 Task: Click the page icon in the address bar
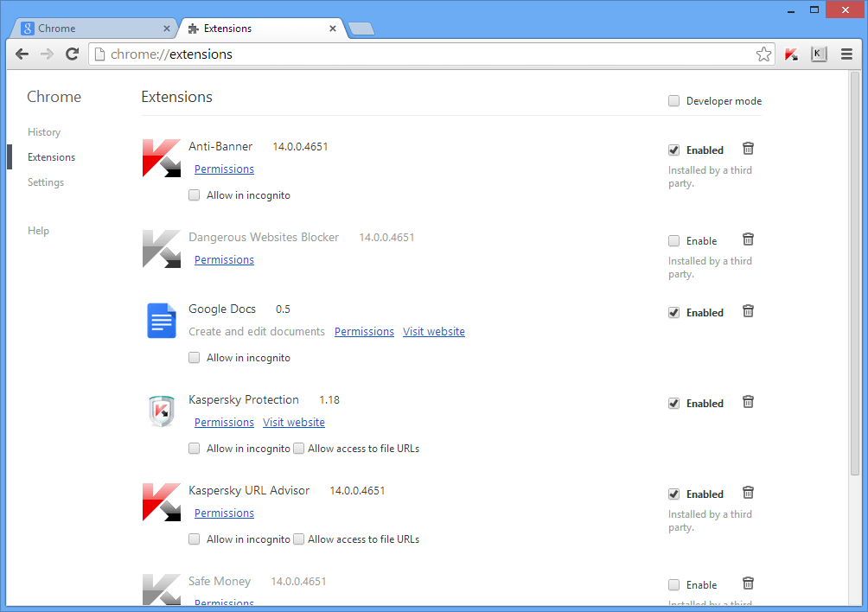99,54
